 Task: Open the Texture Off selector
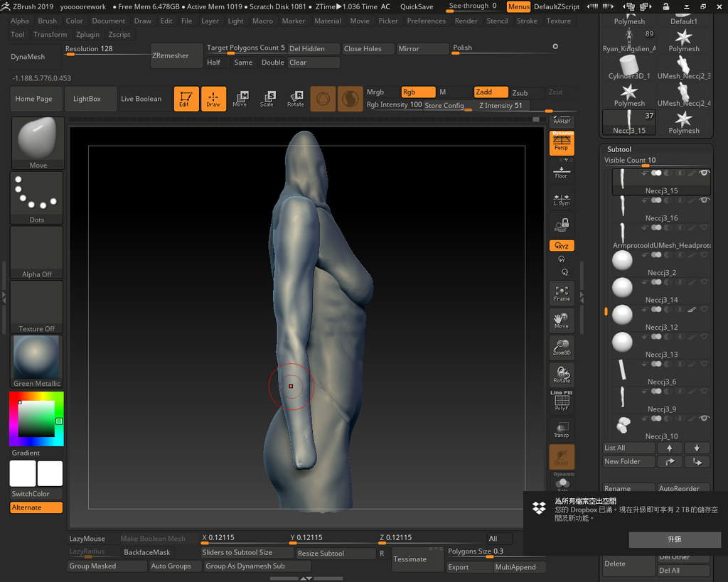[37, 307]
